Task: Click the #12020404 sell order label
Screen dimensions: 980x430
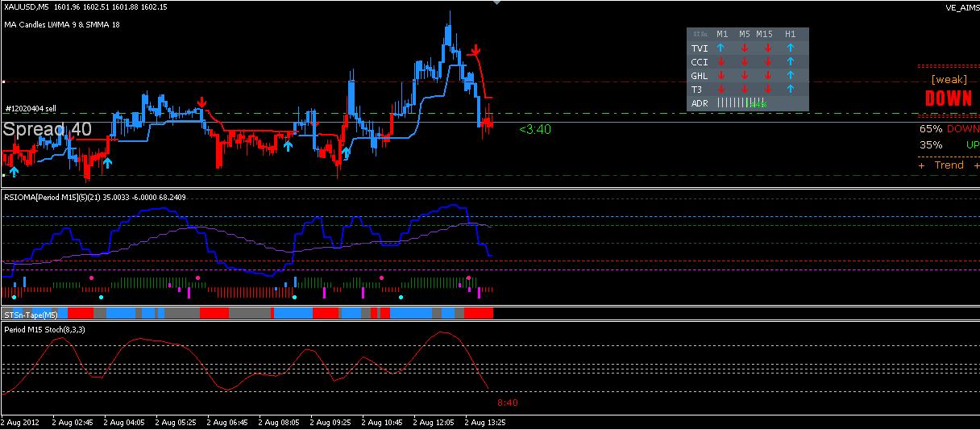Action: pyautogui.click(x=30, y=108)
